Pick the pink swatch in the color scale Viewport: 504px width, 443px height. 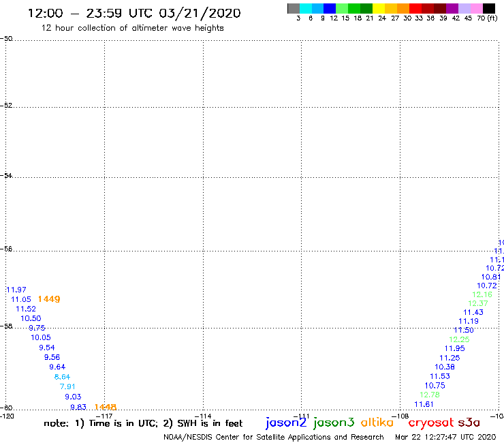tap(477, 8)
